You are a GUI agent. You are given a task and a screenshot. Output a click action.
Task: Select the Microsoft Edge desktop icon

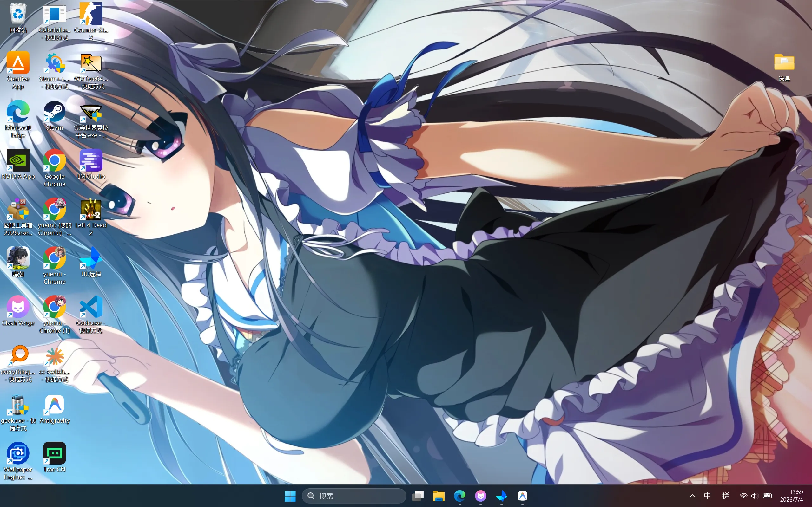pos(18,119)
